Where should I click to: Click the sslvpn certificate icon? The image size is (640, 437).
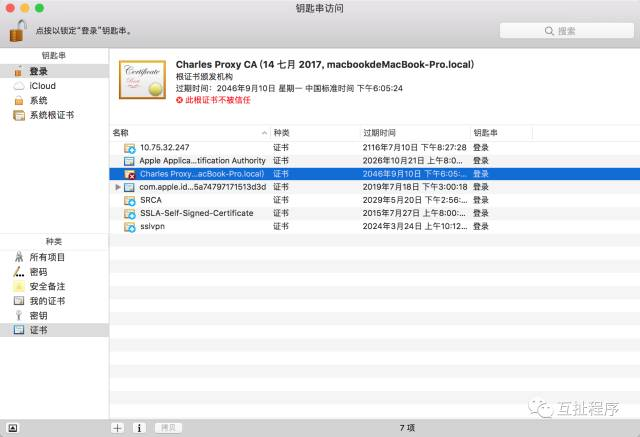click(x=130, y=226)
